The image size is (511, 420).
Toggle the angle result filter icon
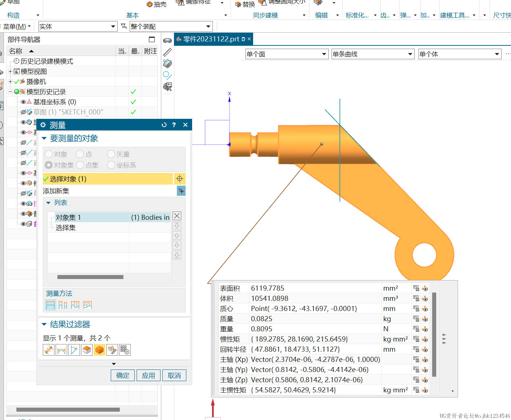[74, 350]
